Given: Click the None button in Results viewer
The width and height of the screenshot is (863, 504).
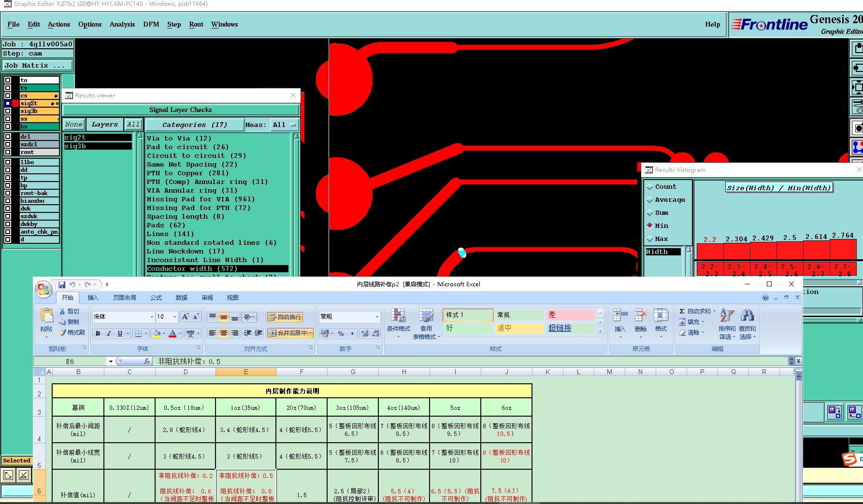Looking at the screenshot, I should (74, 125).
